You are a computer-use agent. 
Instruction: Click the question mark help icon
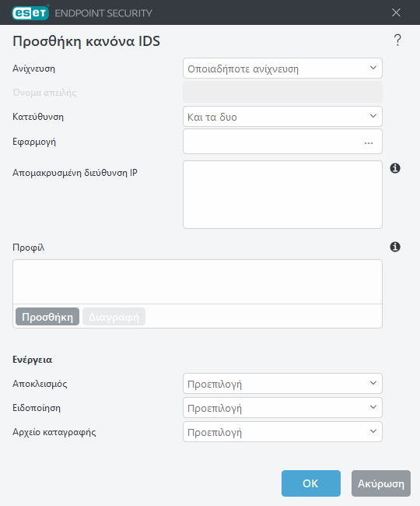(397, 40)
